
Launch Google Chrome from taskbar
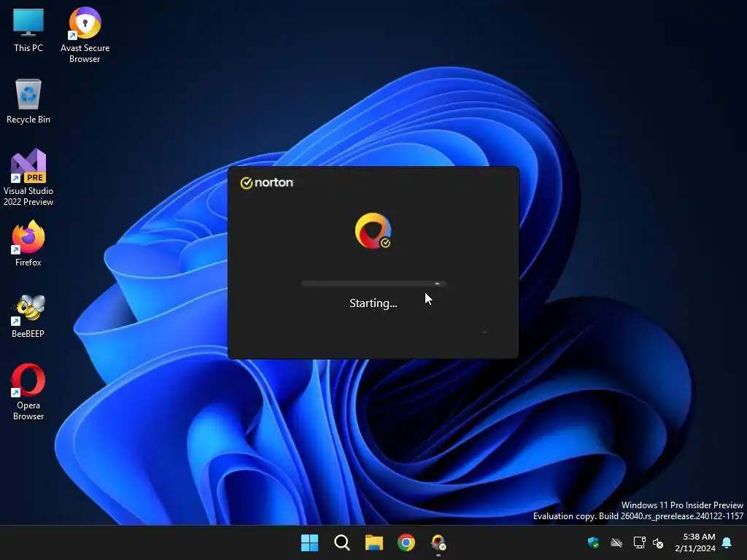[x=406, y=542]
